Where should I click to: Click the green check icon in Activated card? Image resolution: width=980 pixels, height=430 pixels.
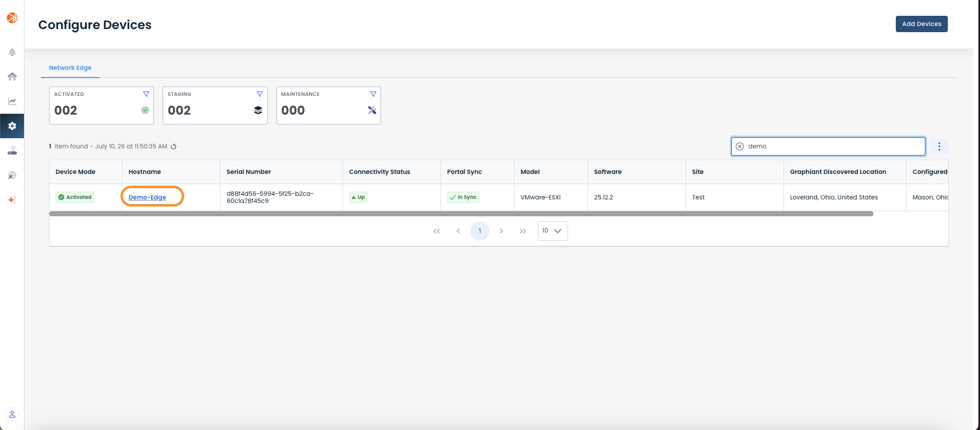pos(145,110)
